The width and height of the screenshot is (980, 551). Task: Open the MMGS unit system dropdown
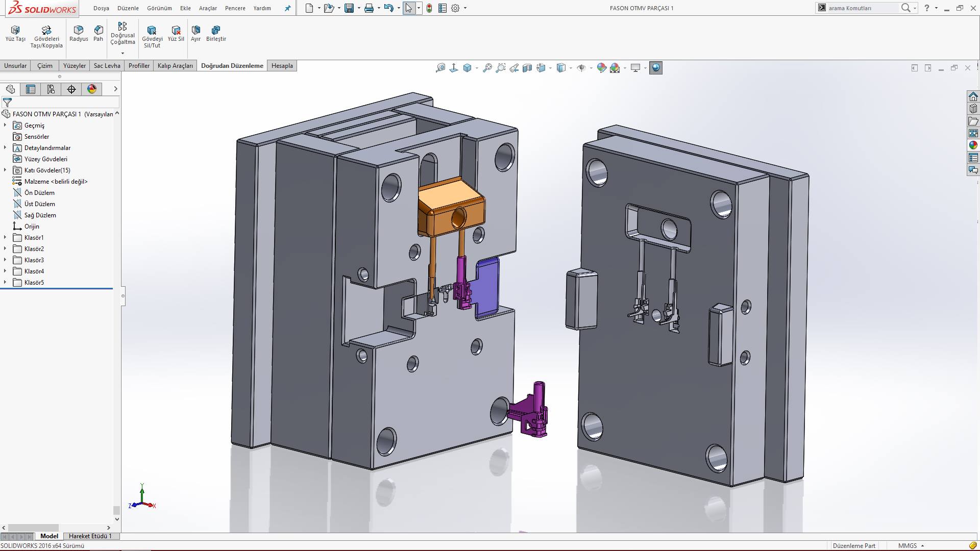point(911,545)
